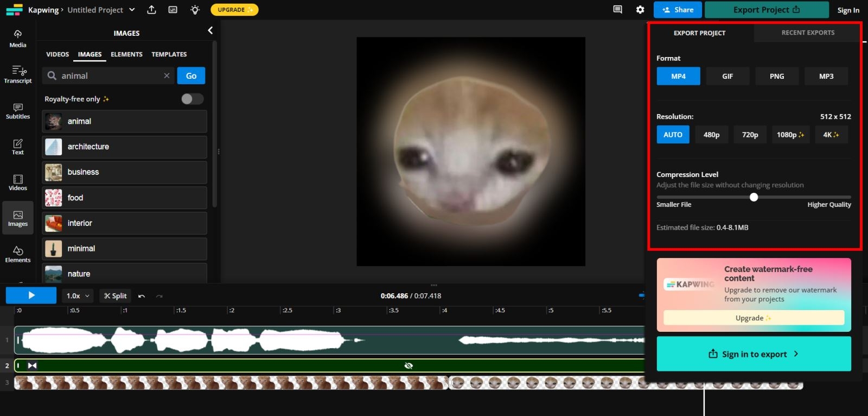
Task: Click the subtitles card icon in top bar
Action: (173, 10)
